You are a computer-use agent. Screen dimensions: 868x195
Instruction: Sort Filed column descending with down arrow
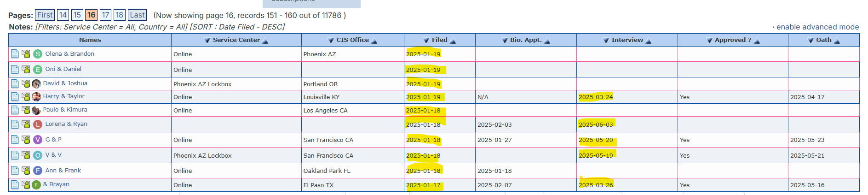click(426, 41)
